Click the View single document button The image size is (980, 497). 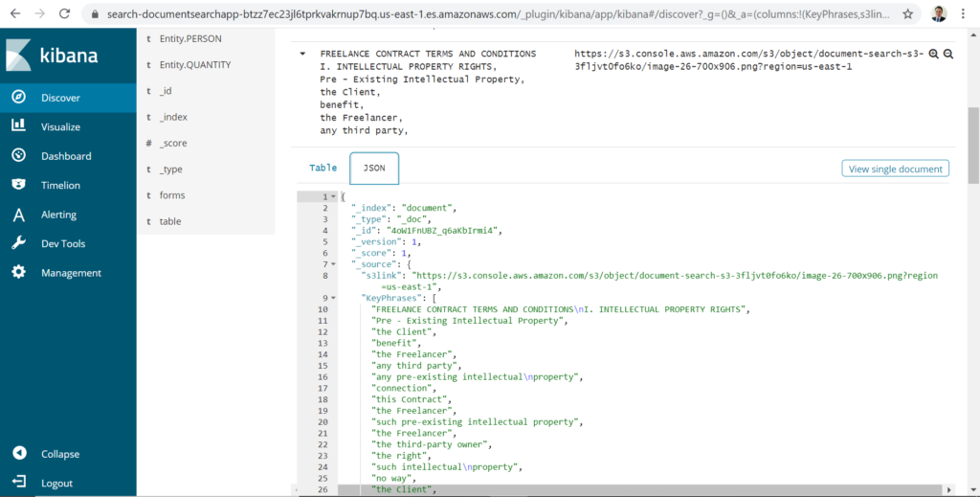click(x=896, y=169)
